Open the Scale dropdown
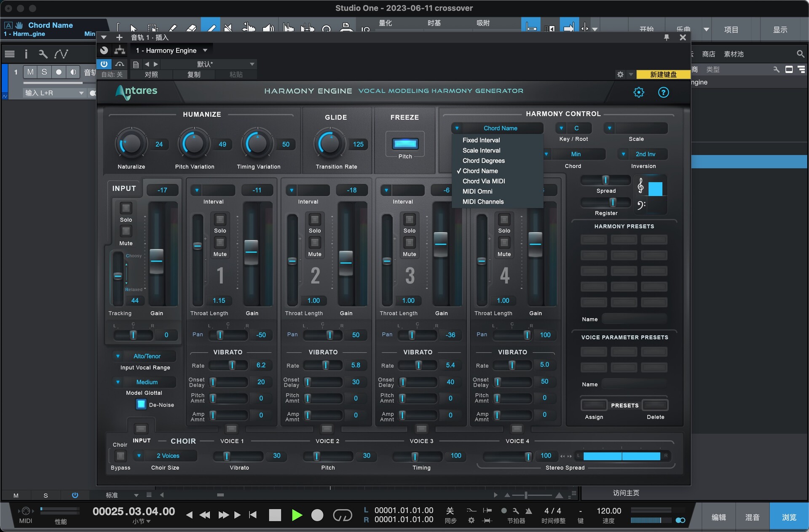Screen dimensions: 809x532 click(636, 128)
